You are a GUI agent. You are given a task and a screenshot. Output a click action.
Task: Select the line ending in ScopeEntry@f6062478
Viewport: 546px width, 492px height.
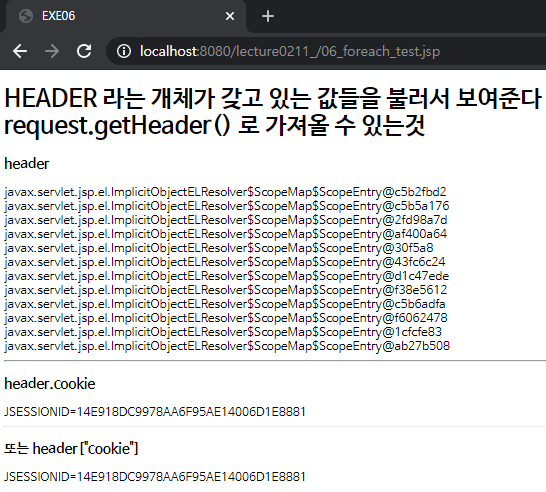coord(226,318)
